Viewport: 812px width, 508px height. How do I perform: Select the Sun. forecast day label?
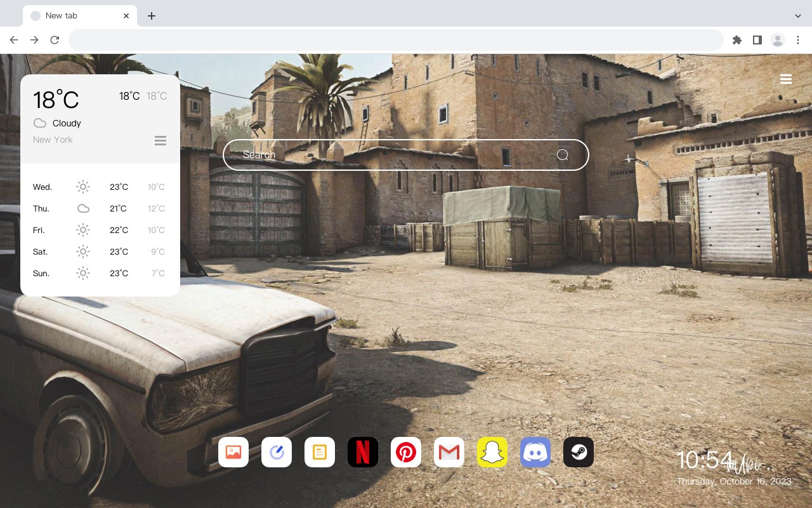point(41,273)
